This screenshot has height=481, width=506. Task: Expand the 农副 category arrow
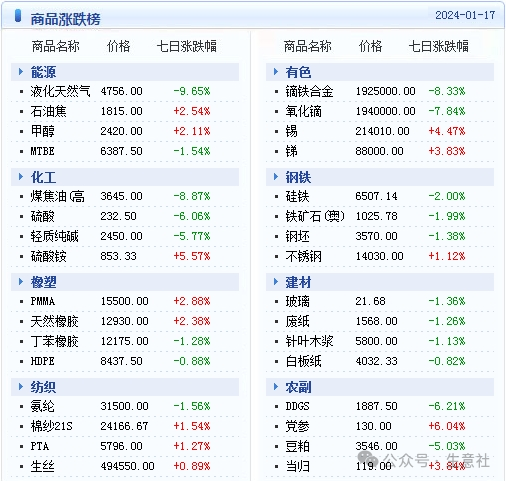[x=276, y=387]
